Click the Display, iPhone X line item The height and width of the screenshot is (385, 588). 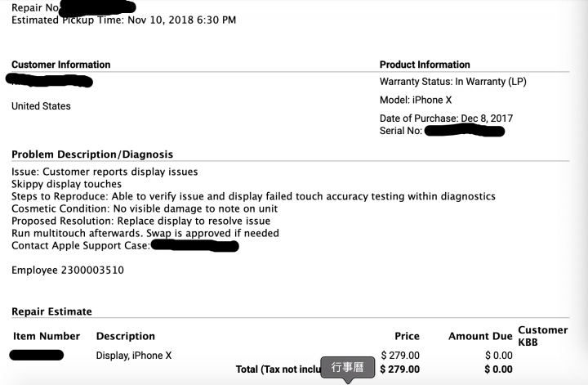(x=133, y=356)
